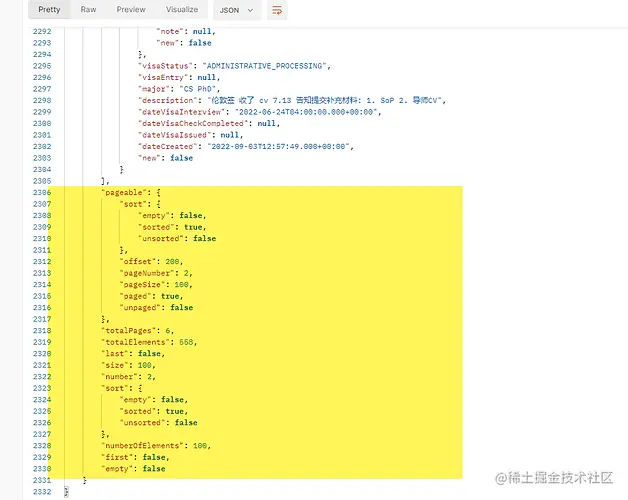628x500 pixels.
Task: Click the "pageable" key text
Action: [124, 193]
